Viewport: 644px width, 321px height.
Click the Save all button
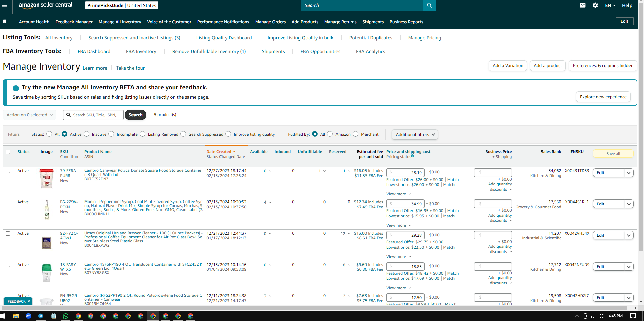(613, 154)
